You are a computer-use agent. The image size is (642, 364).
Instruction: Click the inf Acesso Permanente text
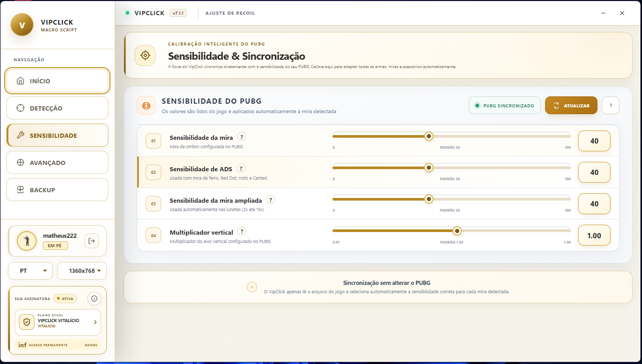pyautogui.click(x=43, y=345)
